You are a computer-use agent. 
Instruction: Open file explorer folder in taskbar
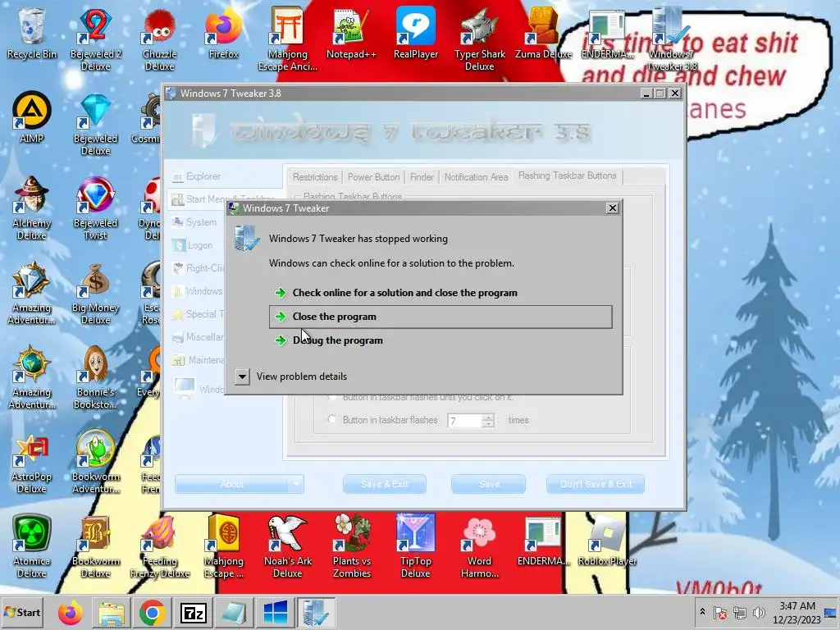tap(112, 613)
